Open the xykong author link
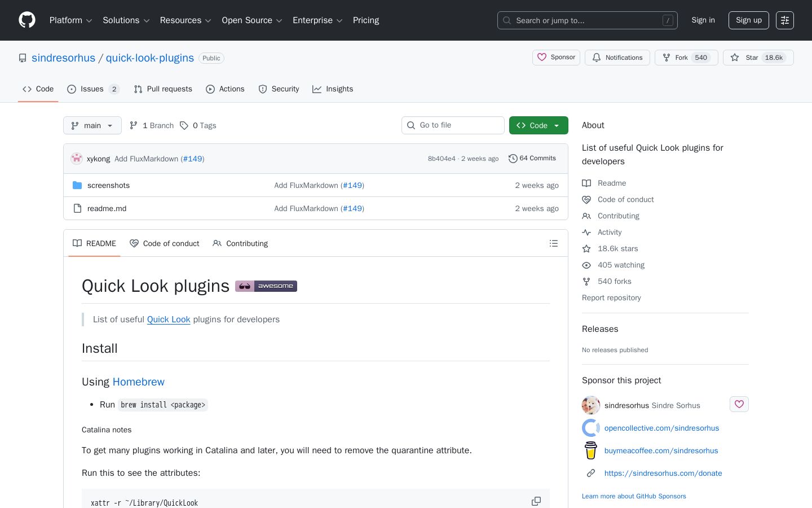 tap(98, 159)
